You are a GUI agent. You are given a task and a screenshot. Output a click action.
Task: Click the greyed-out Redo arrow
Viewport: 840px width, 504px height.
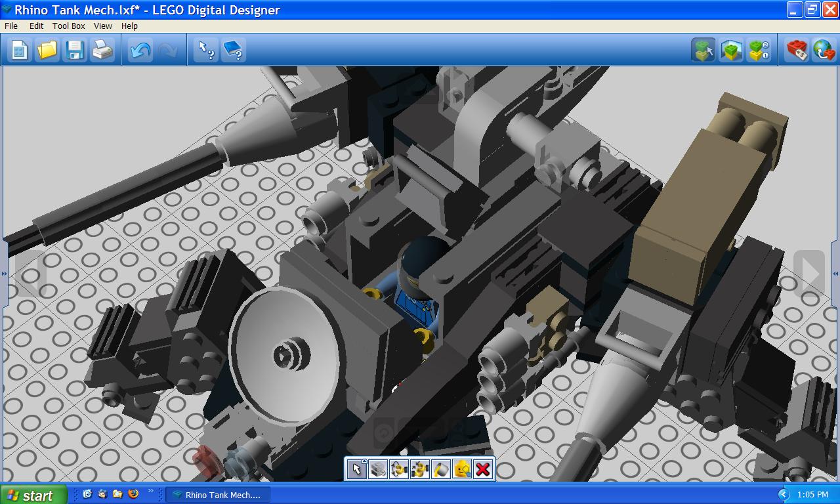click(167, 50)
